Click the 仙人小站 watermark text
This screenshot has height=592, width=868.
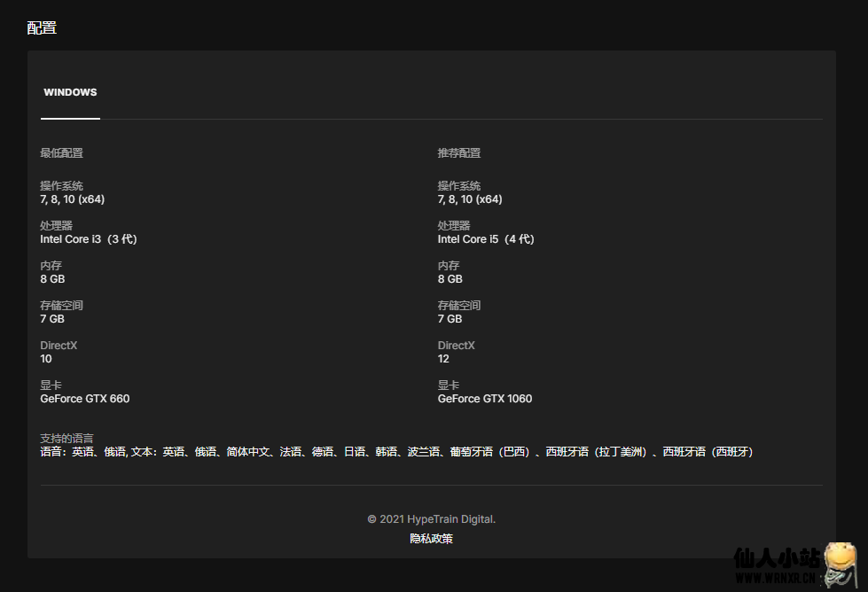click(x=776, y=558)
